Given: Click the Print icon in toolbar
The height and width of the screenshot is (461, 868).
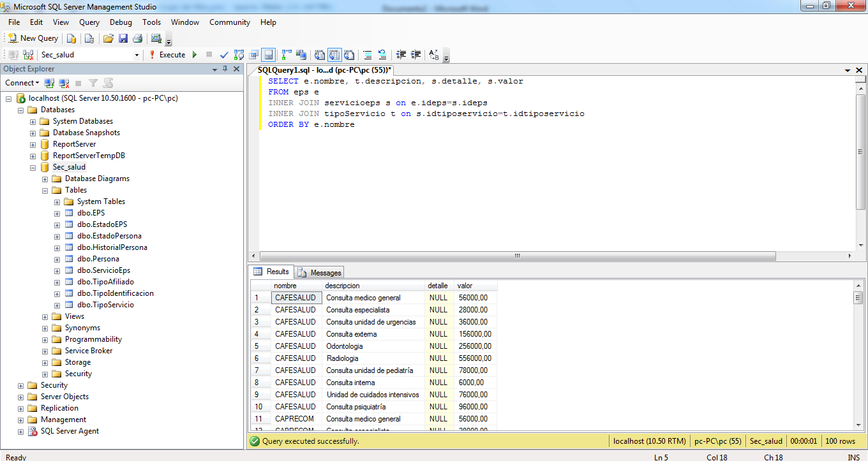Looking at the screenshot, I should [x=137, y=38].
